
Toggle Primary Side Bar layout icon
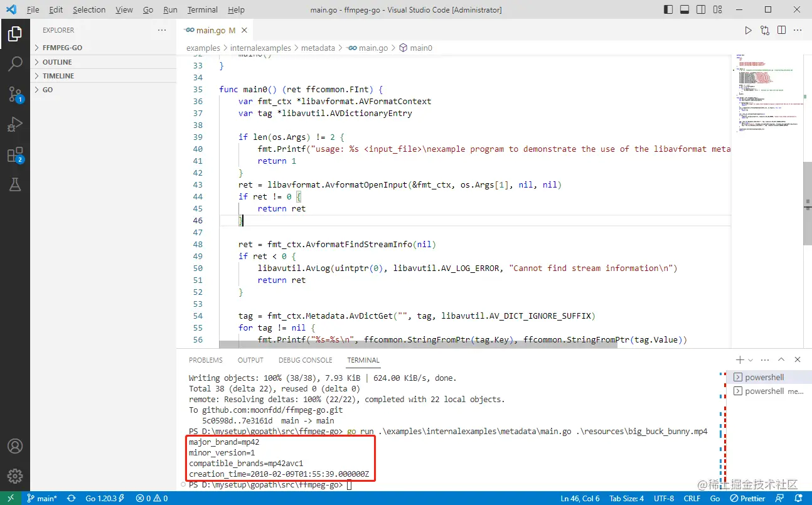[669, 10]
